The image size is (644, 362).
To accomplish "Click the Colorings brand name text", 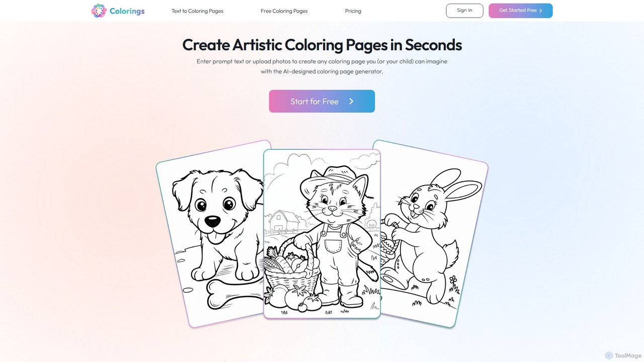I will tap(127, 11).
